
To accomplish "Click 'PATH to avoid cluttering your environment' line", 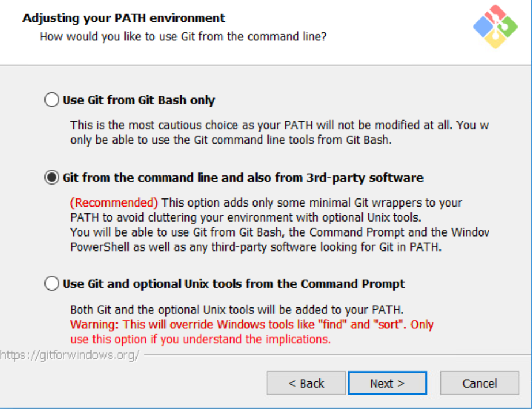I will 245,217.
